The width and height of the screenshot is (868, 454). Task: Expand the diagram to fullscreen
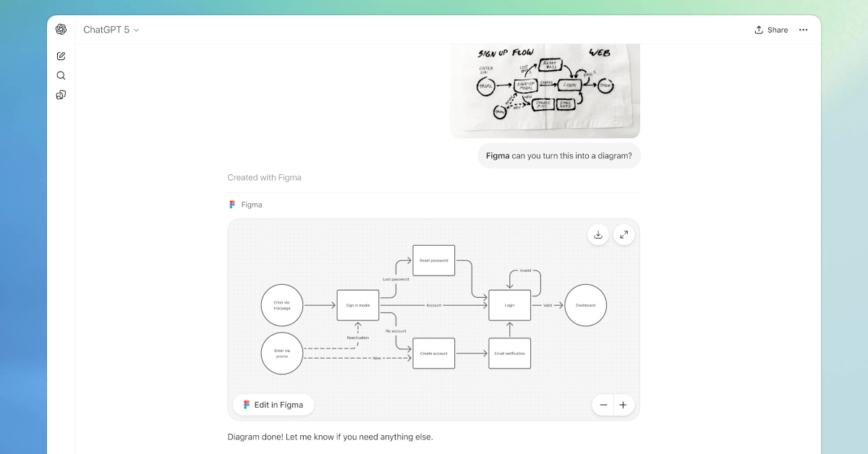624,234
